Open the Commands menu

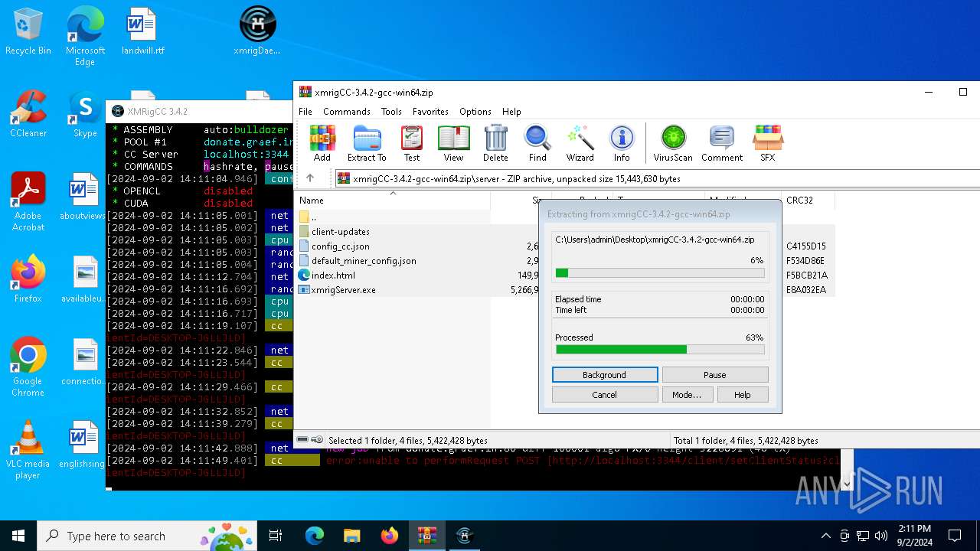click(347, 112)
